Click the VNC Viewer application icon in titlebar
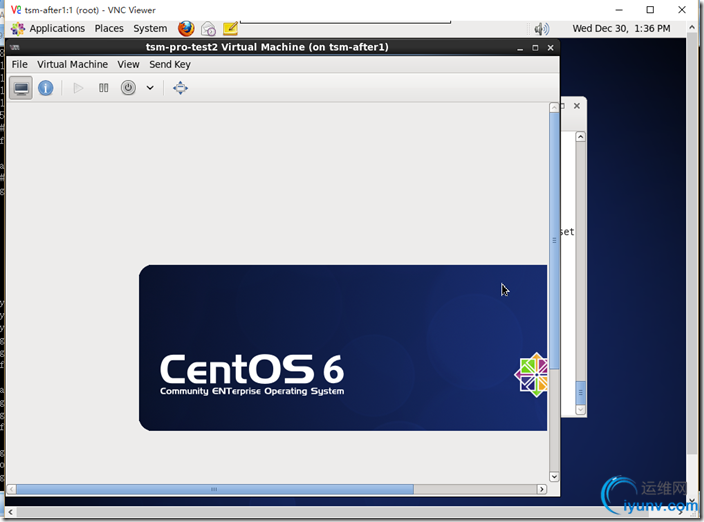The height and width of the screenshot is (522, 704). click(16, 10)
